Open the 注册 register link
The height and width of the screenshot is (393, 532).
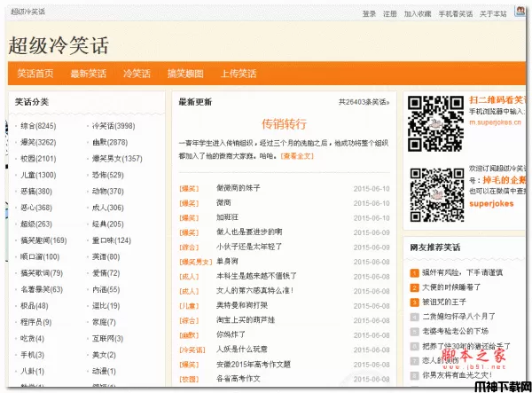pos(390,14)
